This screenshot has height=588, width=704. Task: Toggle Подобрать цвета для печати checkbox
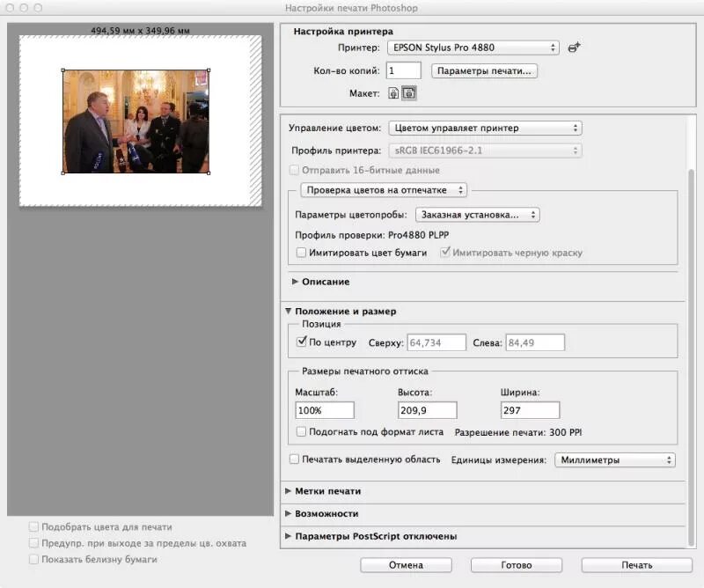coord(33,526)
